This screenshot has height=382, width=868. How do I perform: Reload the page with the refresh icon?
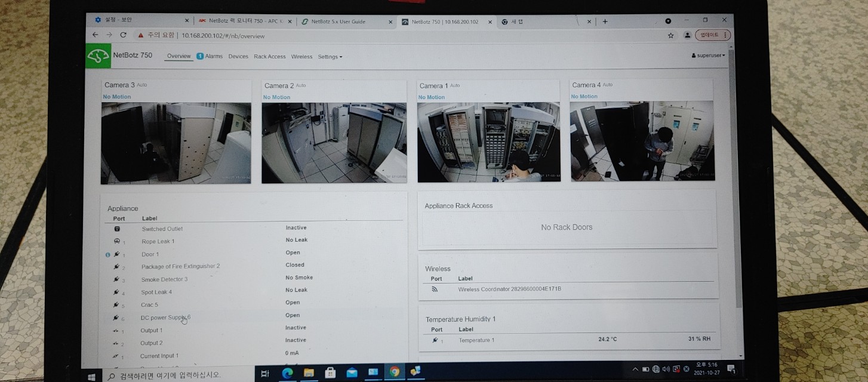(x=124, y=35)
